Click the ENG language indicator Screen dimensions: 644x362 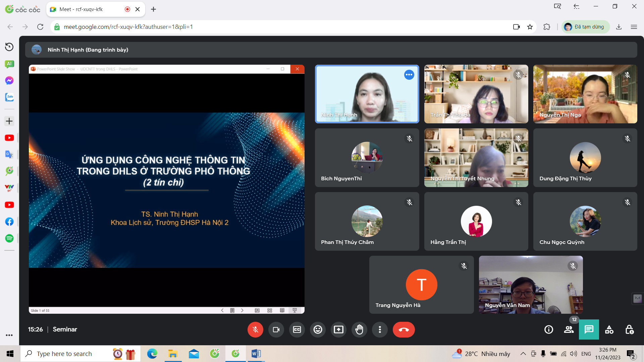coord(586,354)
